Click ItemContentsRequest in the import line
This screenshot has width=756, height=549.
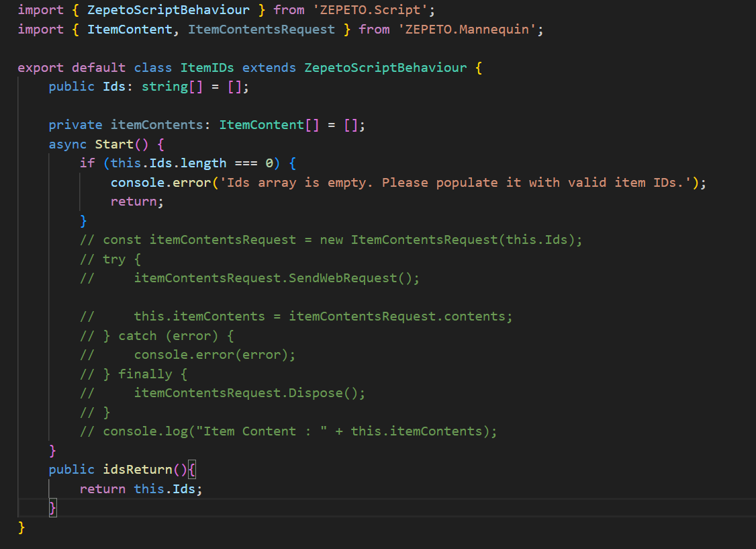(261, 30)
